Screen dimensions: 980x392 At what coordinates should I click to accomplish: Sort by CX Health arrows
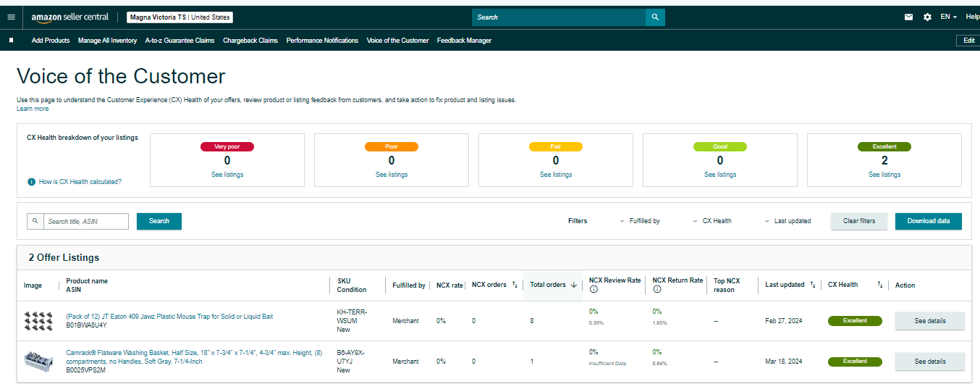[x=880, y=285]
